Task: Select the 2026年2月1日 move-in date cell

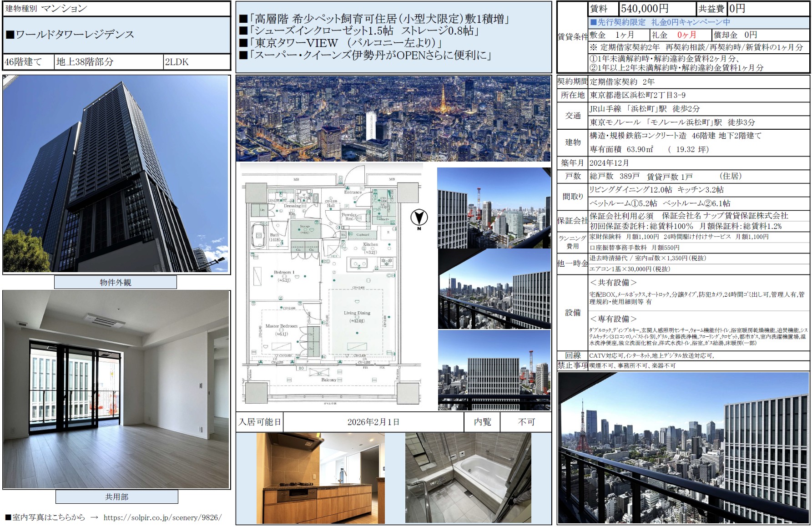Action: (x=373, y=422)
